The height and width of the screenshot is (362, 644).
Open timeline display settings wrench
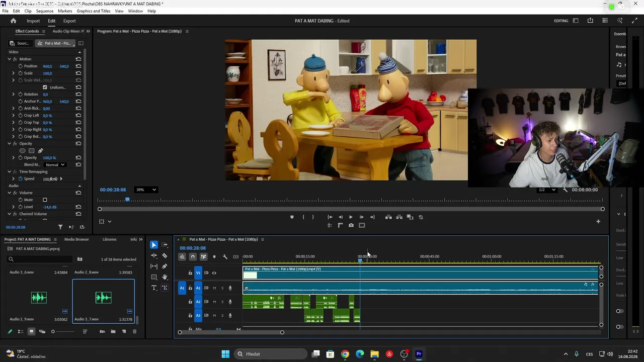[x=225, y=257]
